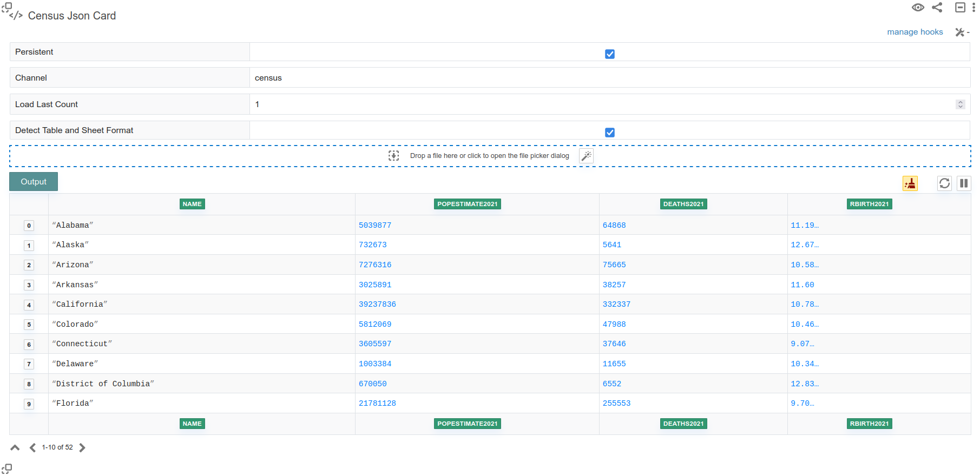Adjust Load Last Count with spinner arrows
This screenshot has height=475, width=980.
tap(961, 104)
